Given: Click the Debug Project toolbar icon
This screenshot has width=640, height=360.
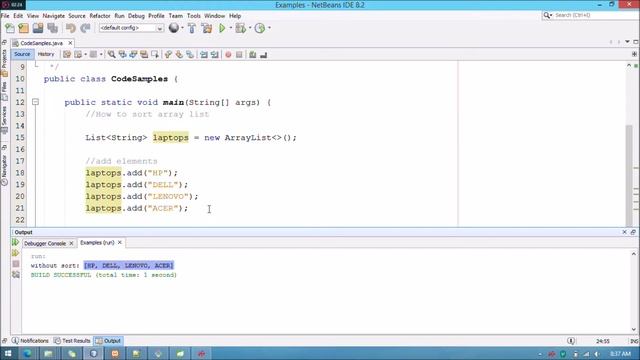Looking at the screenshot, I should [240, 28].
